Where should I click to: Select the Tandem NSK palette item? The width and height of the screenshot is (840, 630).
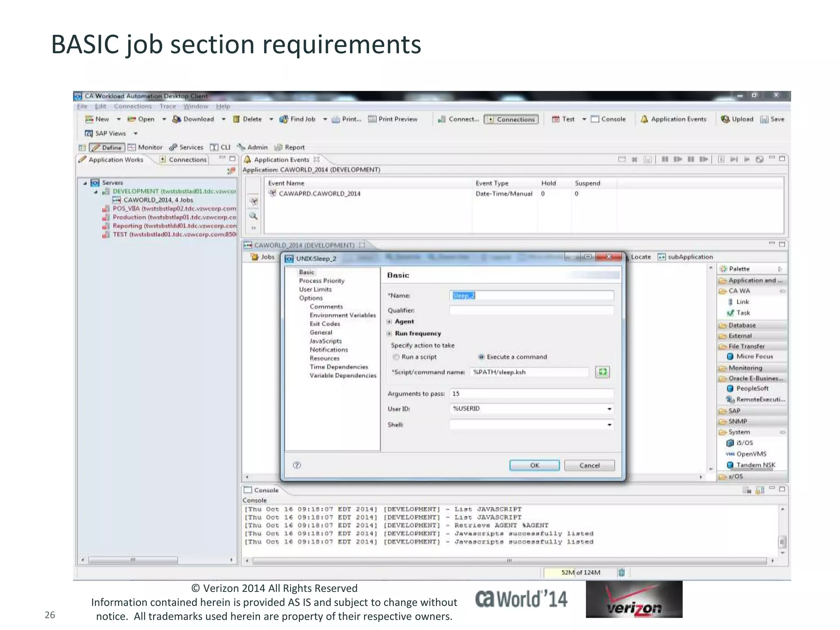coord(751,465)
